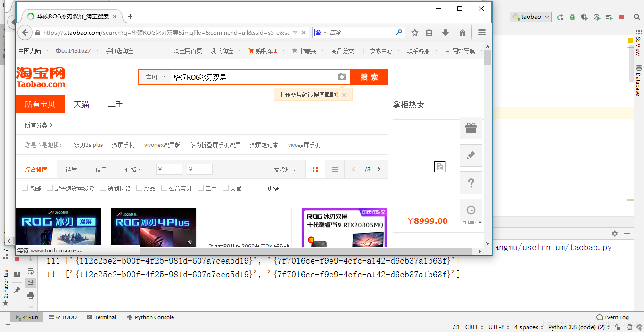Image resolution: width=644 pixels, height=332 pixels.
Task: Toggle the 公益宝贝 checkbox
Action: click(x=165, y=188)
